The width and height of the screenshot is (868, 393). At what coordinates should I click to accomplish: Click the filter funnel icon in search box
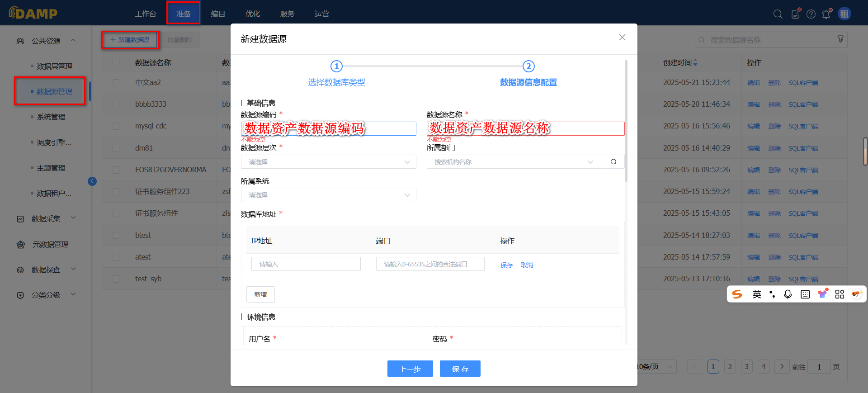840,39
